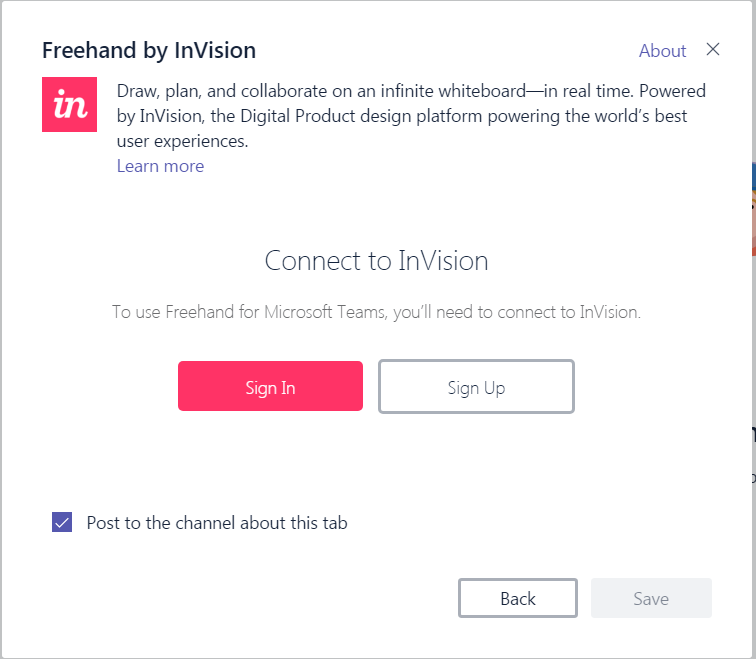Click the 'Post to the channel about this tab' label
This screenshot has height=659, width=756.
217,522
